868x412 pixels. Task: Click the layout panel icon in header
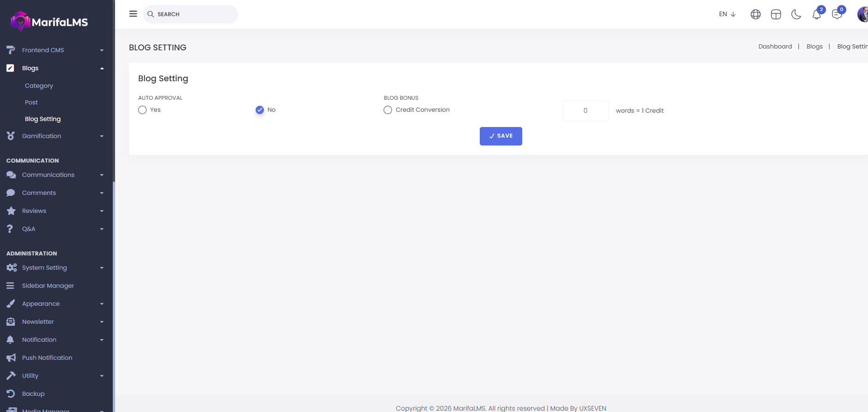[x=776, y=15]
